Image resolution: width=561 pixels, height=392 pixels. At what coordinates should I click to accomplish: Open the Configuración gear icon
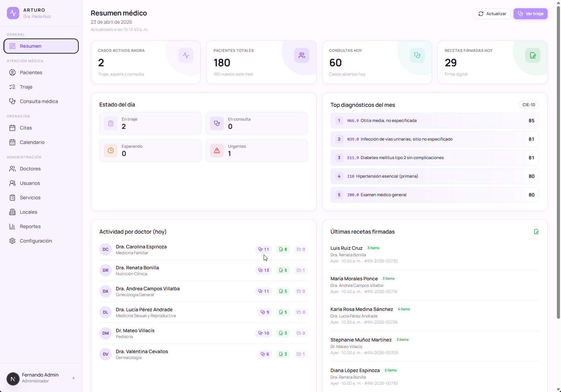pyautogui.click(x=12, y=240)
